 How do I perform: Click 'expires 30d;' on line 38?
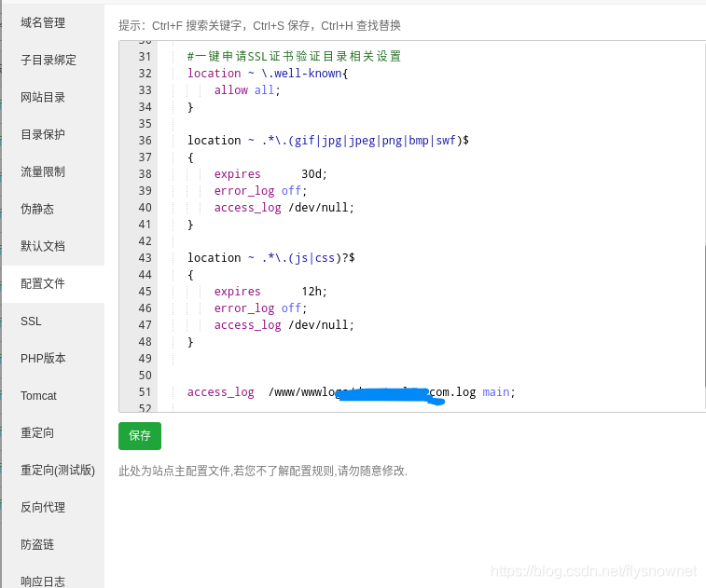click(270, 174)
